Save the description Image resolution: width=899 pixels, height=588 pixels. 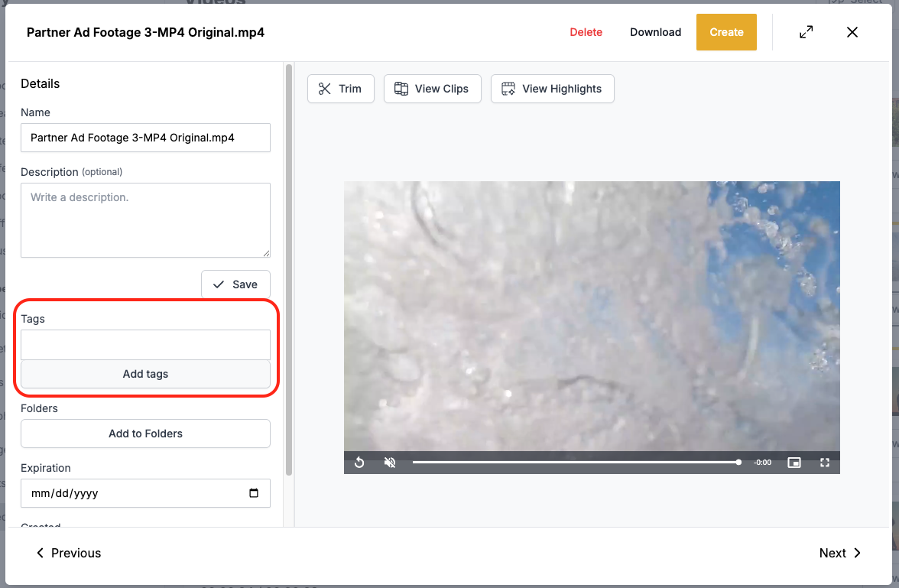coord(235,284)
